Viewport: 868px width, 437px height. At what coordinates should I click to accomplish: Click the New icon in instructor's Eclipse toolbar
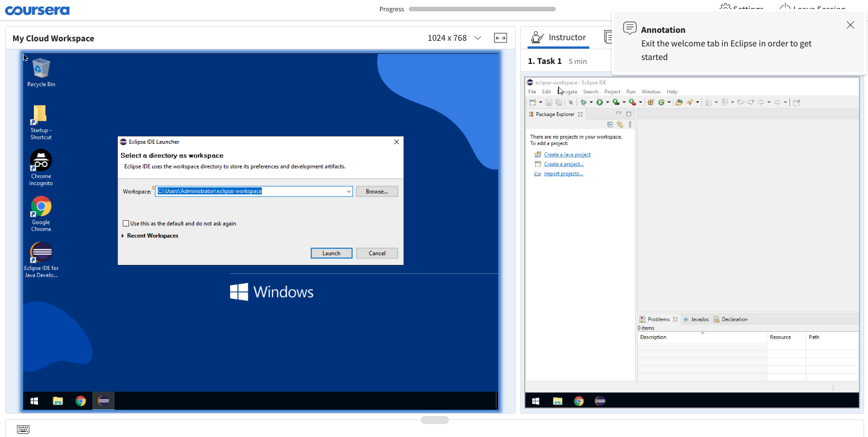click(532, 102)
